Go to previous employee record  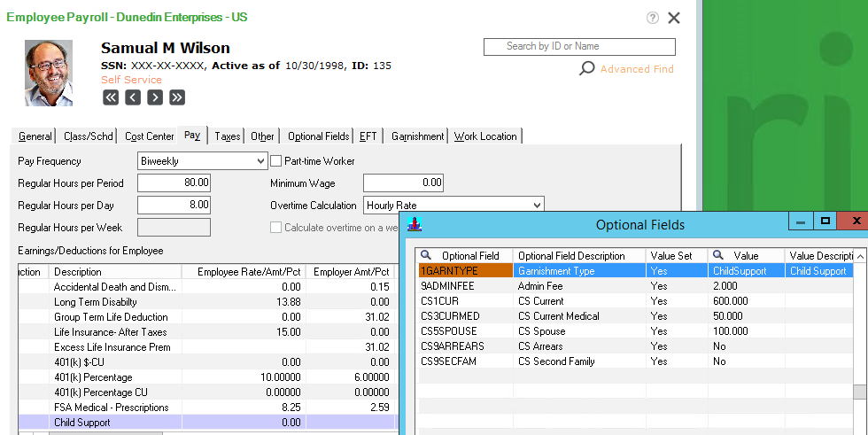133,97
